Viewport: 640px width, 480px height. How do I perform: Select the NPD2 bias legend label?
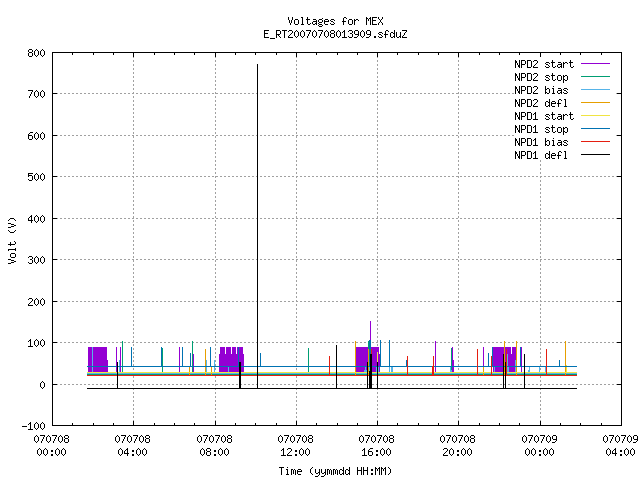[x=541, y=90]
